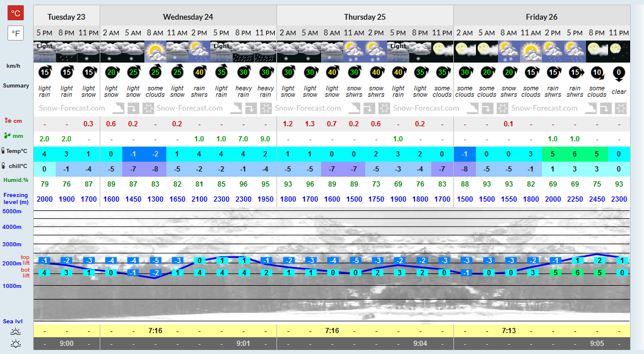Click Thursday 5 PM wind arrow showing 40
The width and height of the screenshot is (644, 354).
398,72
